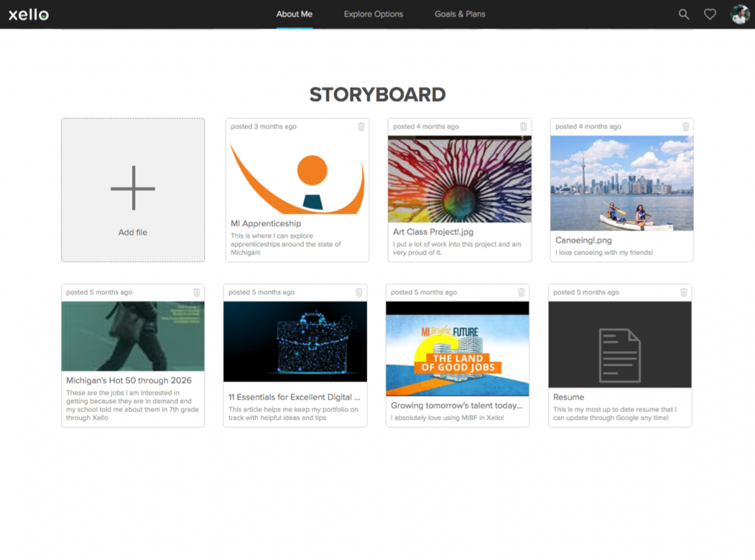Open the Resume document thumbnail

pos(619,345)
